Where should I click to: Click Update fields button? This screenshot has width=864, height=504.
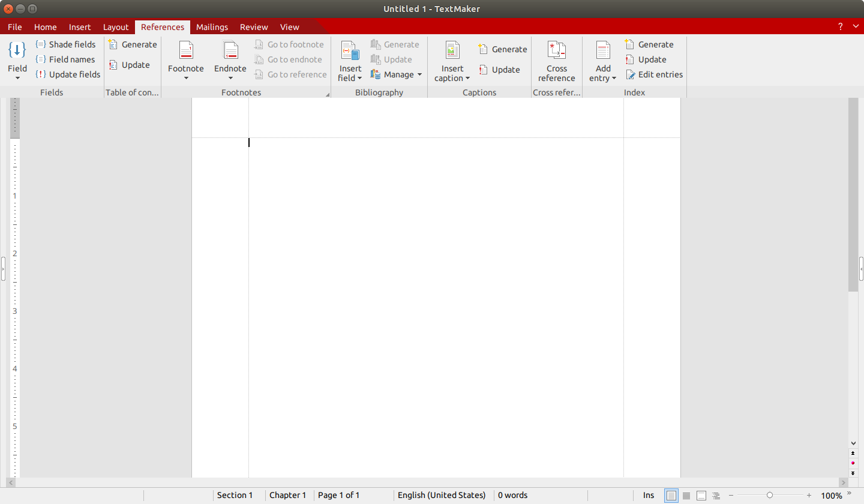[x=68, y=74]
